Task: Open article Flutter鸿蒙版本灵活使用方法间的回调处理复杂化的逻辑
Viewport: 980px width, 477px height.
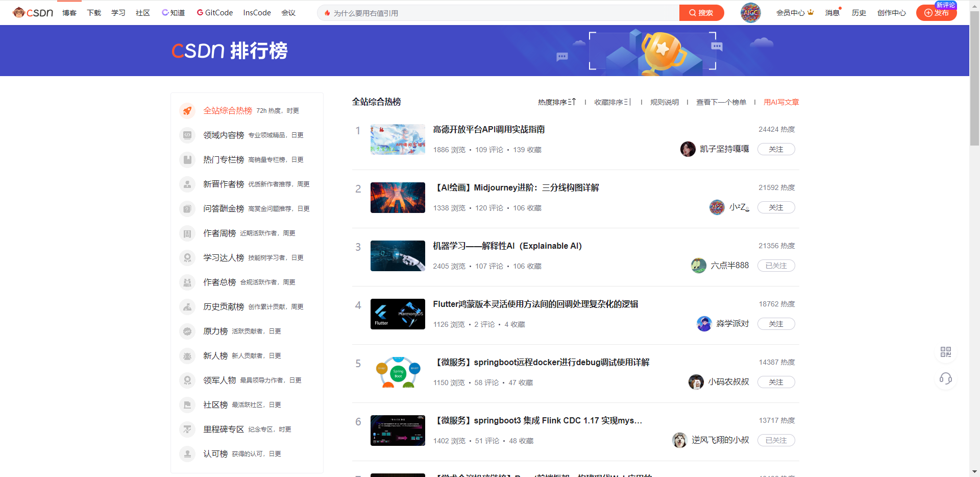Action: click(535, 304)
